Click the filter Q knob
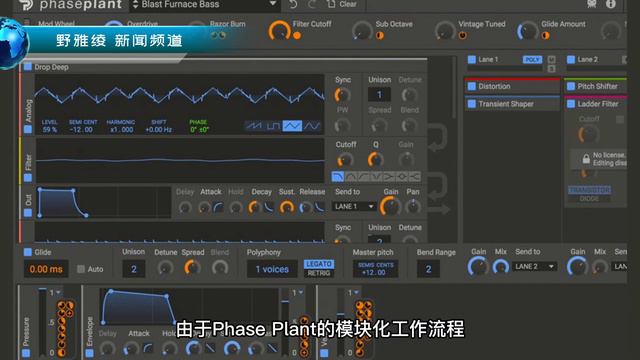The image size is (640, 360). [375, 160]
